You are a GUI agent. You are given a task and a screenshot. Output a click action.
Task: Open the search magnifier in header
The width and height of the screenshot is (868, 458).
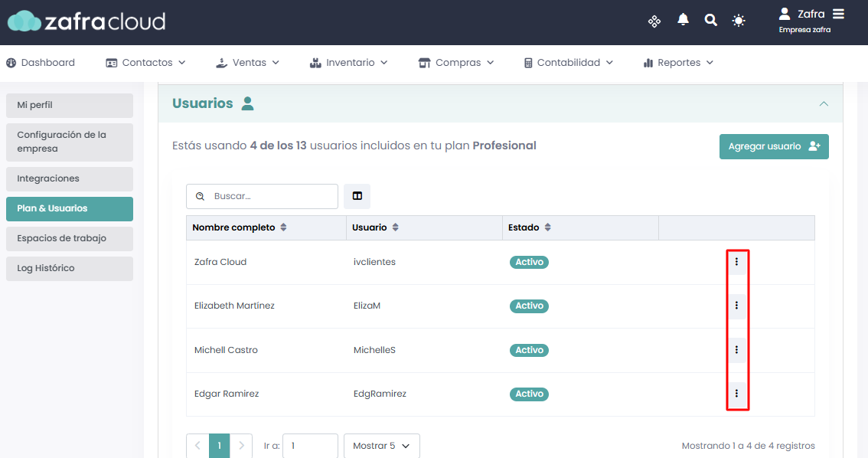711,21
